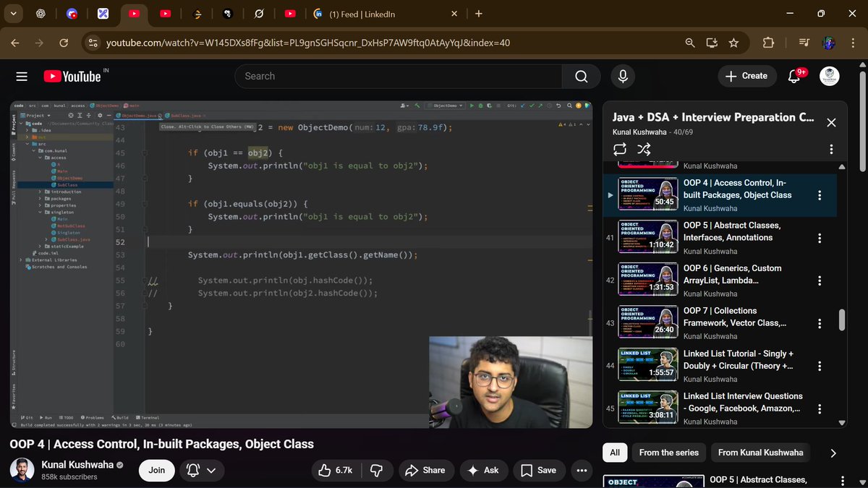Open more options for OOP 5 playlist item
The image size is (868, 488).
[819, 238]
